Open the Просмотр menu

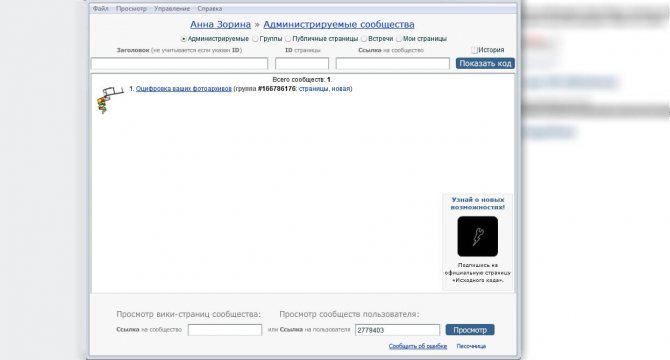point(131,9)
